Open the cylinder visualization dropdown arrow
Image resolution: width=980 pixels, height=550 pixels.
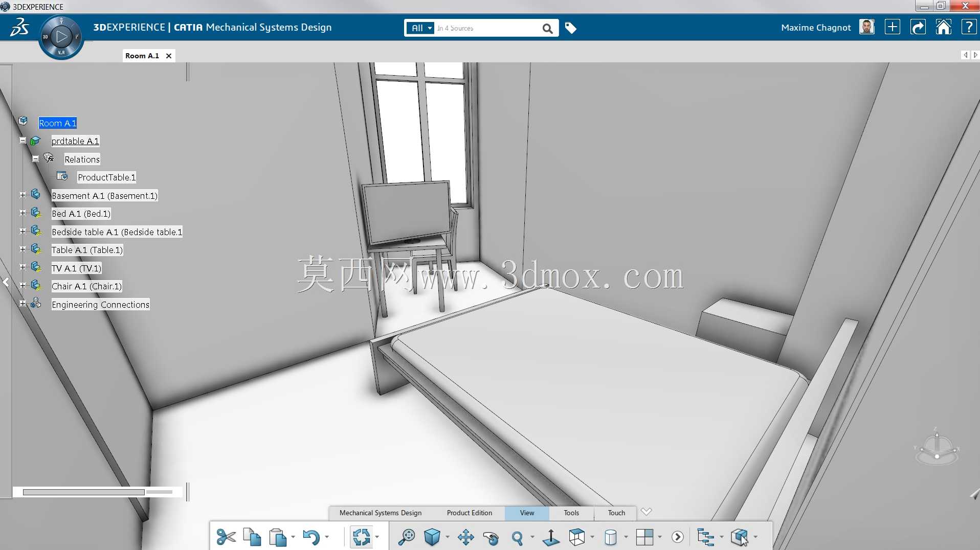coord(626,537)
